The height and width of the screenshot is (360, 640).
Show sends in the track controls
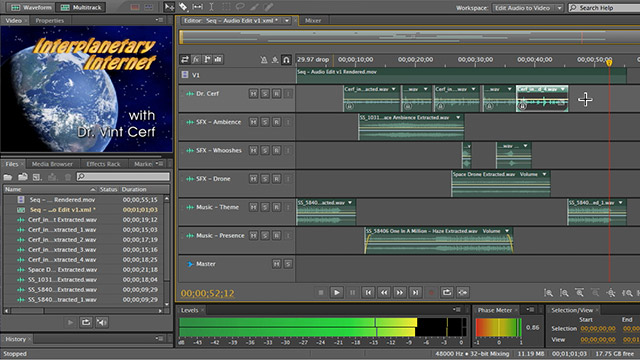[207, 60]
